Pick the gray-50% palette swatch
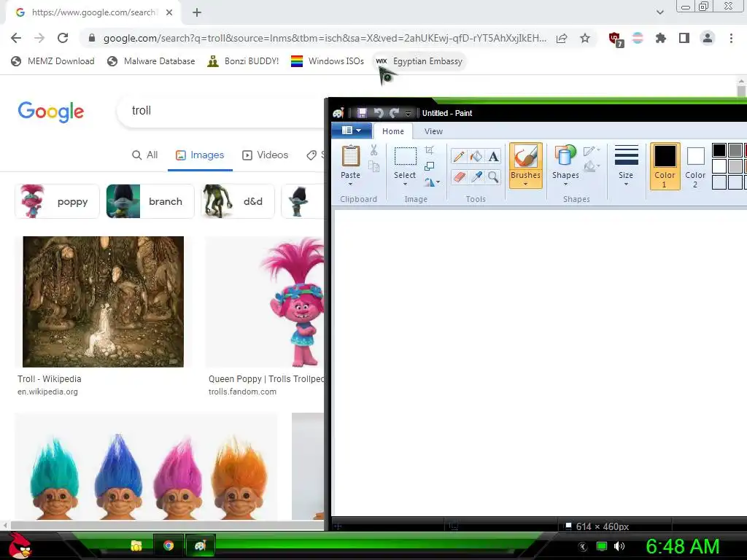This screenshot has width=747, height=560. click(x=735, y=150)
